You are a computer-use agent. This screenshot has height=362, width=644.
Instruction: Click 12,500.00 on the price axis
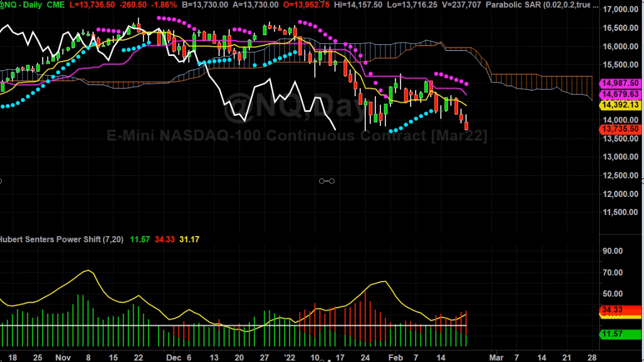coord(620,176)
